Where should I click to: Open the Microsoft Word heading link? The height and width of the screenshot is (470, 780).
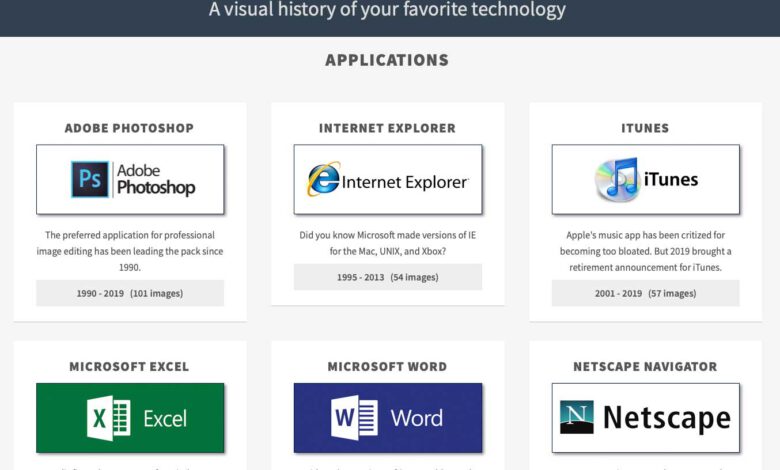click(387, 367)
